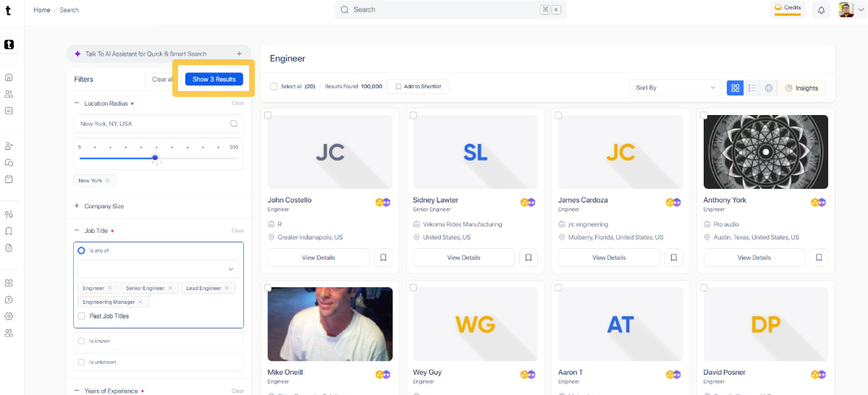Switch to globe map view

click(768, 88)
